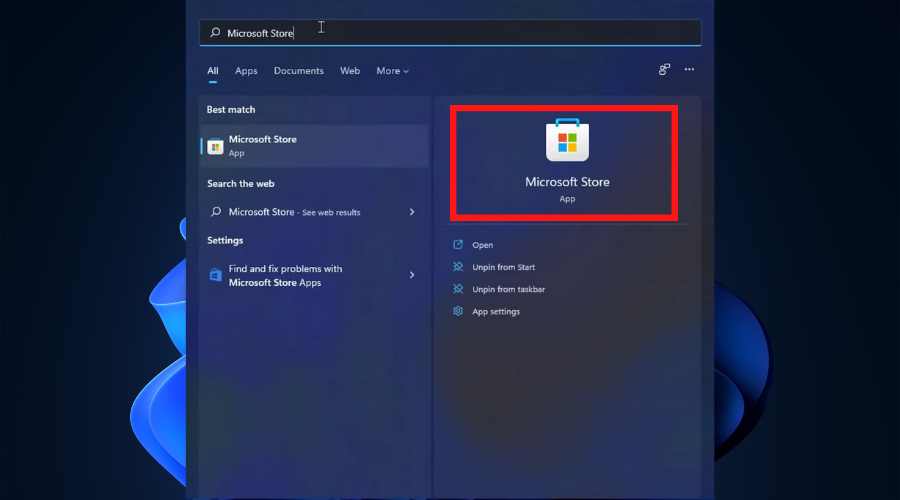This screenshot has height=500, width=900.
Task: Select the Microsoft Store best match result
Action: [x=315, y=146]
